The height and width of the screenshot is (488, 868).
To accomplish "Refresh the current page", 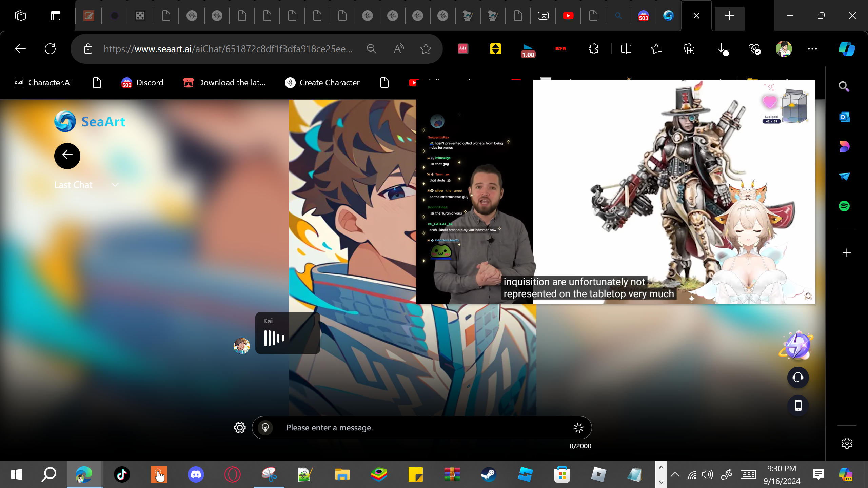I will tap(50, 49).
